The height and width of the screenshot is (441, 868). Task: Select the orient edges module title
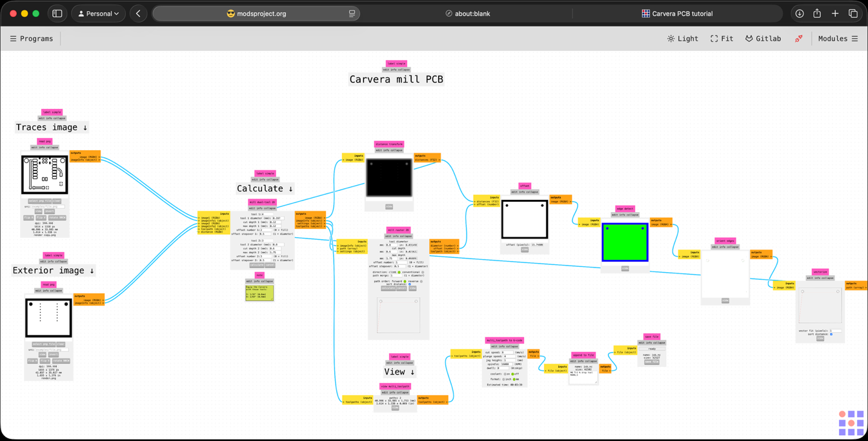coord(725,240)
